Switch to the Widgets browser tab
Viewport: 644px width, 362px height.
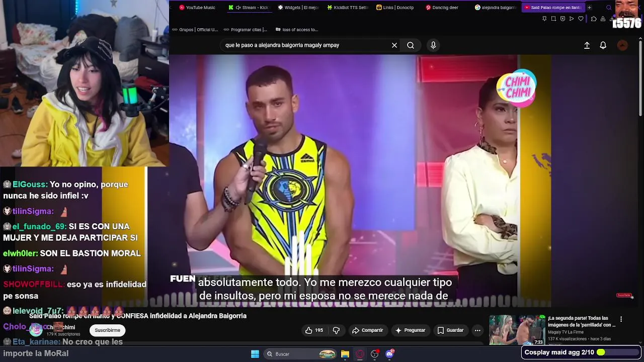click(298, 8)
